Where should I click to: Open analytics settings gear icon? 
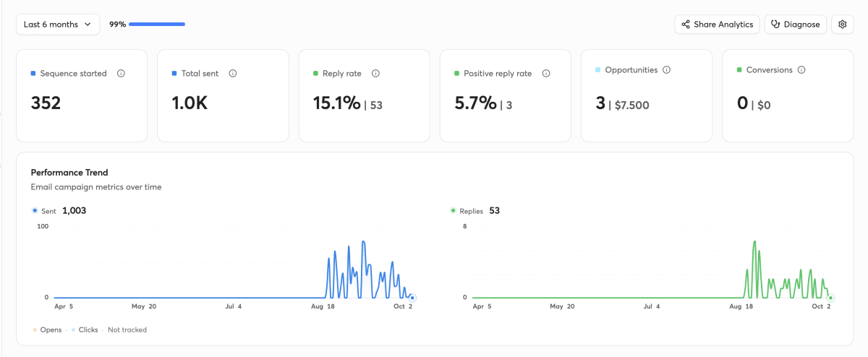coord(842,24)
